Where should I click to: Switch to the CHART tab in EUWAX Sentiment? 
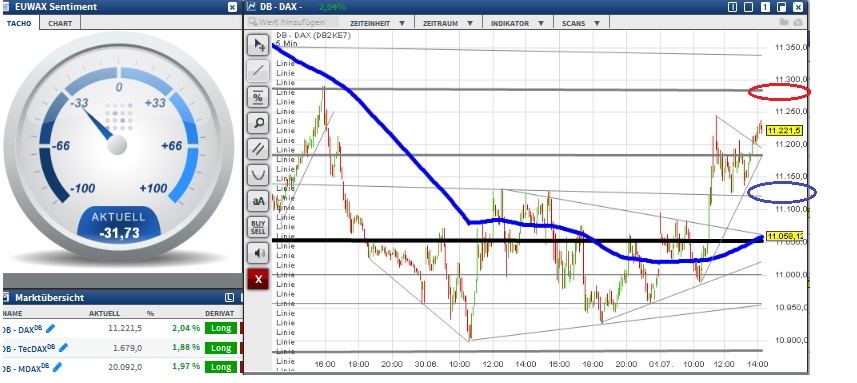tap(60, 23)
